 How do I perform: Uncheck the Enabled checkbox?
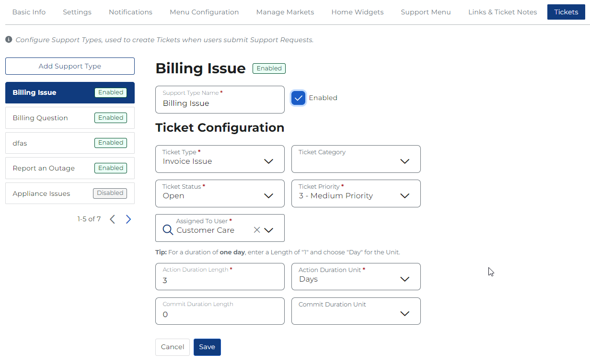(x=298, y=98)
